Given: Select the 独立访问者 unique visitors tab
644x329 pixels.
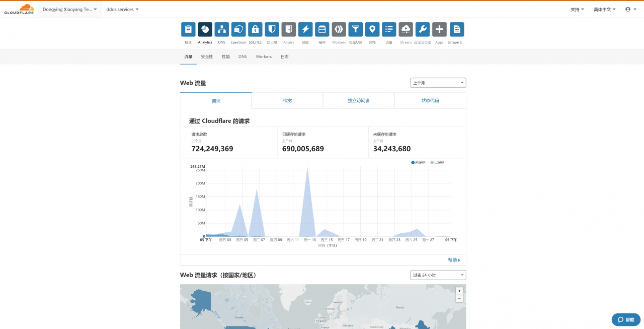Looking at the screenshot, I should [x=359, y=101].
